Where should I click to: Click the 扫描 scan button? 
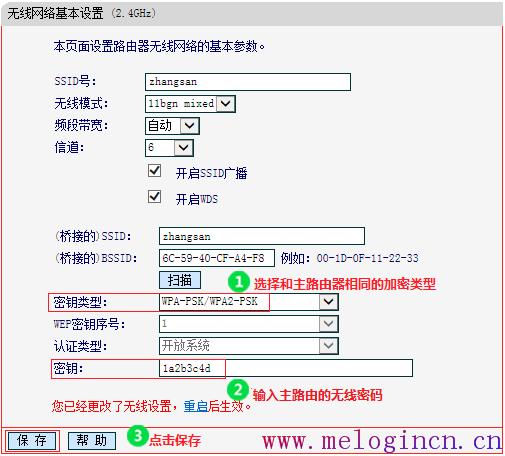coord(180,280)
